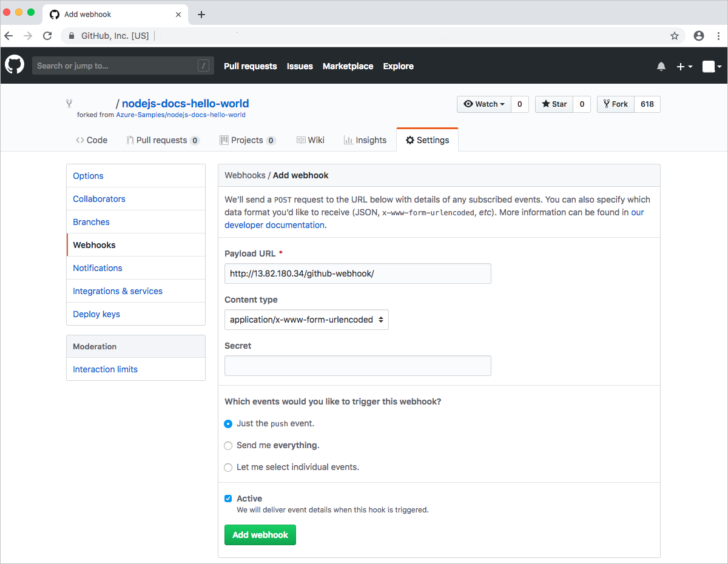Choose the Send me everything option

[x=228, y=446]
